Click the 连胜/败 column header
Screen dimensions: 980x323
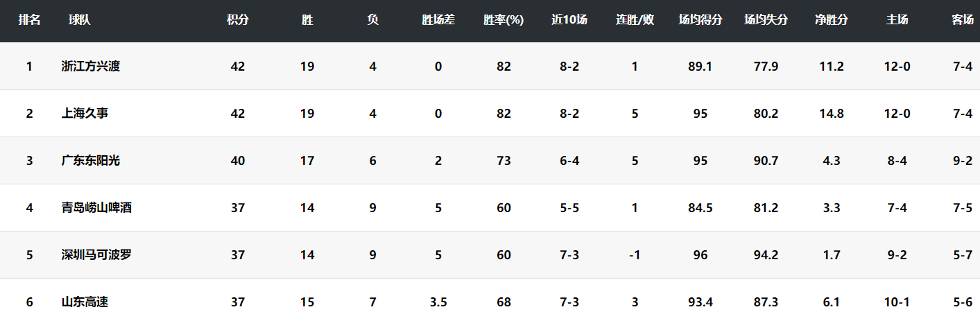tap(635, 21)
